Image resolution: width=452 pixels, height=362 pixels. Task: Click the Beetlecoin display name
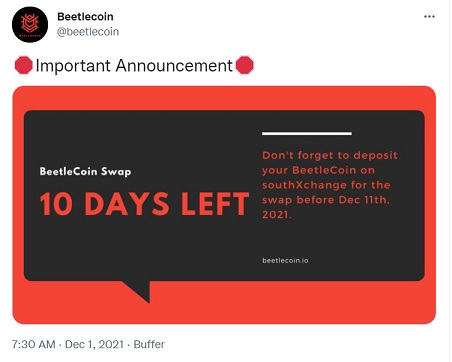85,16
